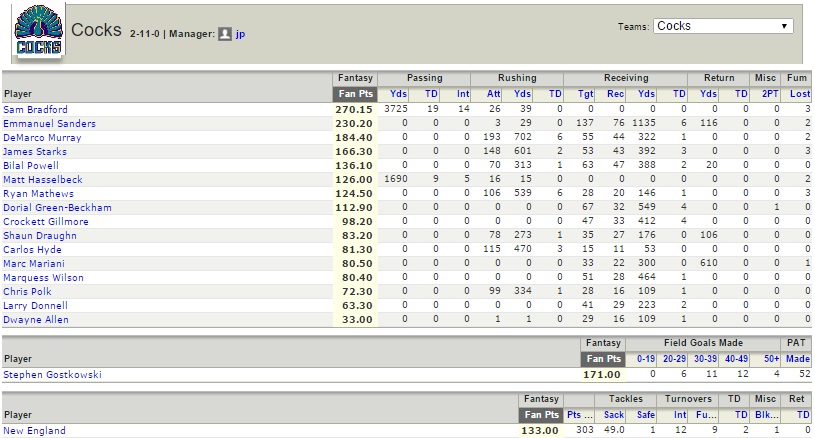
Task: Sort by 30-39 field goals column
Action: point(705,359)
